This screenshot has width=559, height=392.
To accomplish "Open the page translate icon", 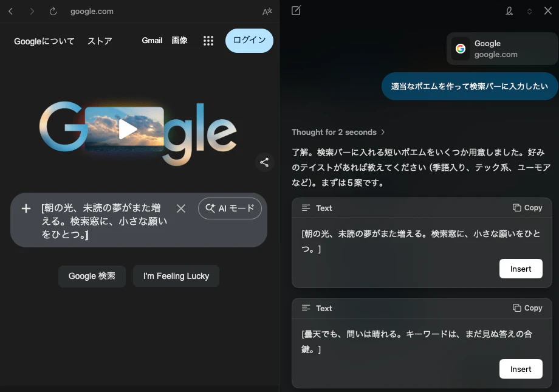I will pyautogui.click(x=267, y=12).
